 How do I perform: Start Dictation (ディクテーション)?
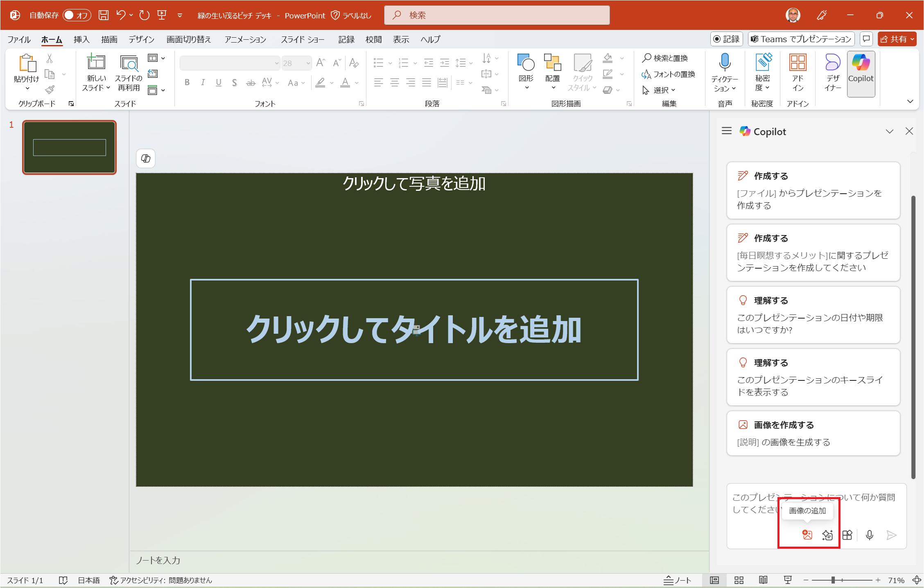click(725, 73)
